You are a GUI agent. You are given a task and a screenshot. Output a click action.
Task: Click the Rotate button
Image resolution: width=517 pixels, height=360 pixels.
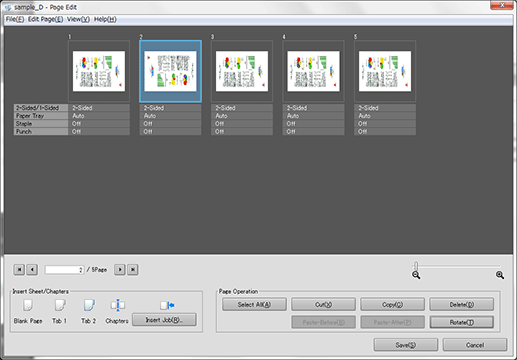[x=461, y=322]
